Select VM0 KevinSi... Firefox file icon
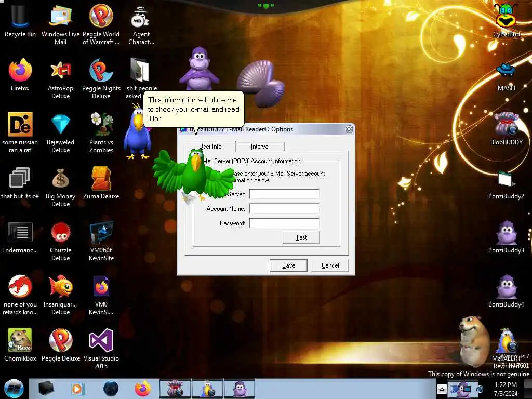The width and height of the screenshot is (532, 399). click(x=101, y=295)
